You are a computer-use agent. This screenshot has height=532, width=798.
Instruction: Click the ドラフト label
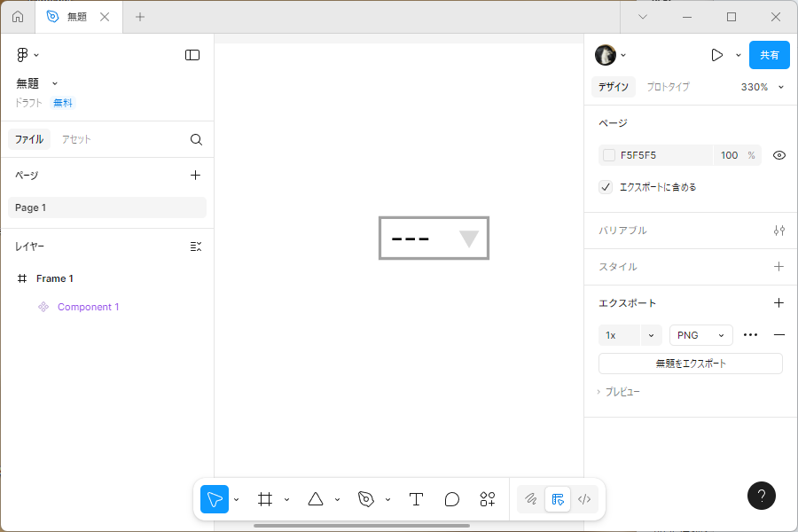(28, 103)
